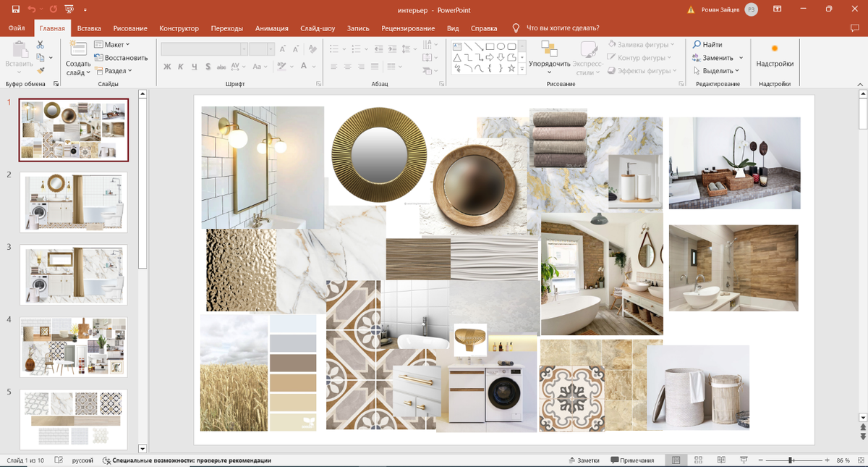
Task: Switch to Slide Sorter view icon
Action: [698, 460]
